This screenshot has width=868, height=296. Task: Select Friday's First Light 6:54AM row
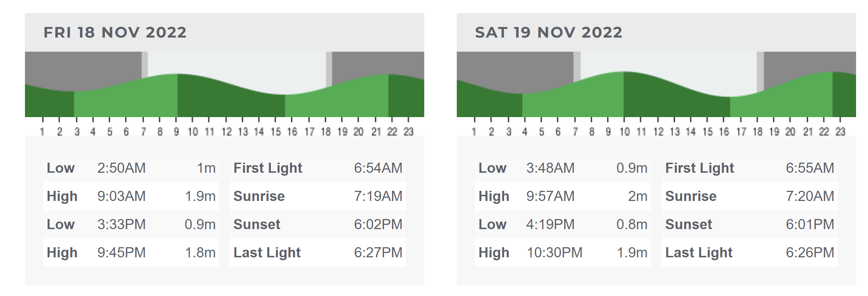point(318,168)
